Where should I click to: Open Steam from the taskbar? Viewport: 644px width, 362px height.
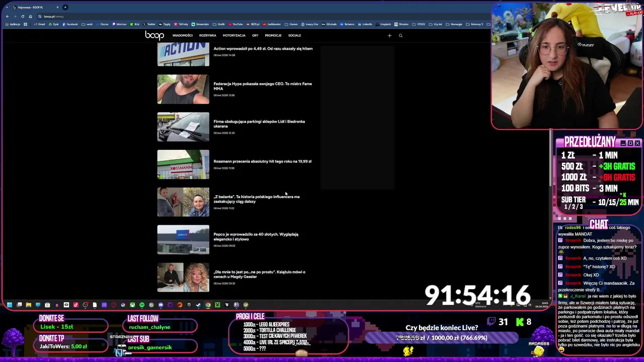(x=199, y=305)
